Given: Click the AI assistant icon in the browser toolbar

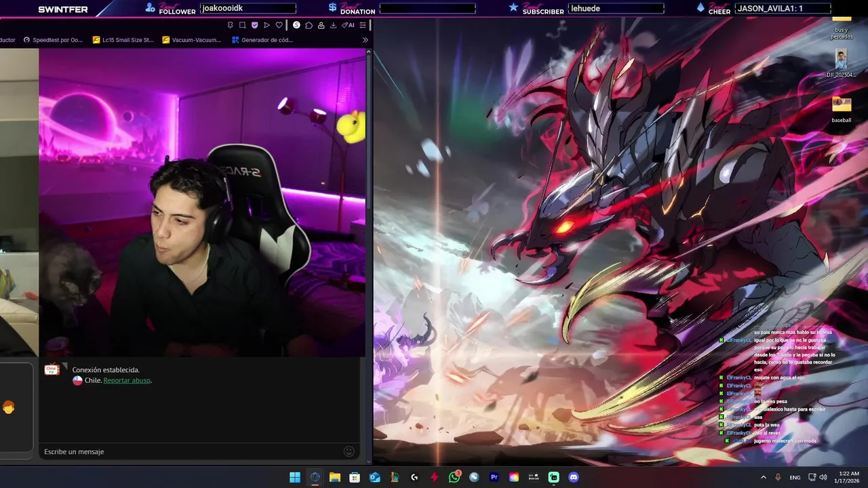Looking at the screenshot, I should pyautogui.click(x=348, y=25).
